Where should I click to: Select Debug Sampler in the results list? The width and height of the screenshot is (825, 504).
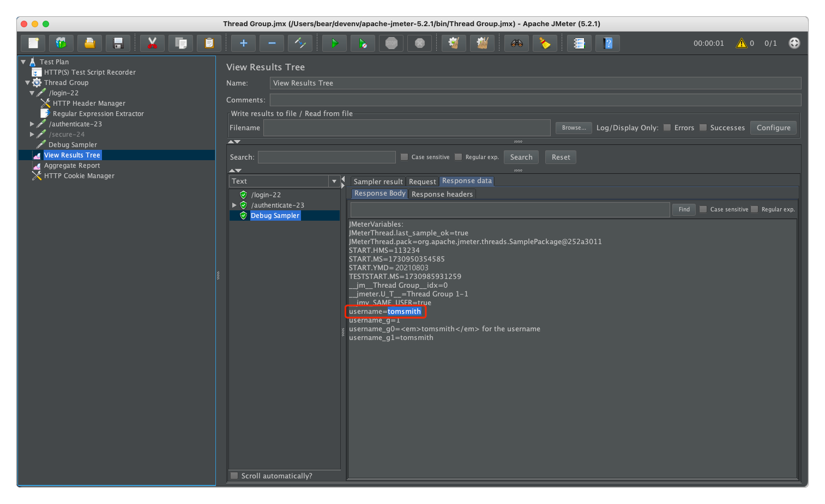tap(275, 215)
